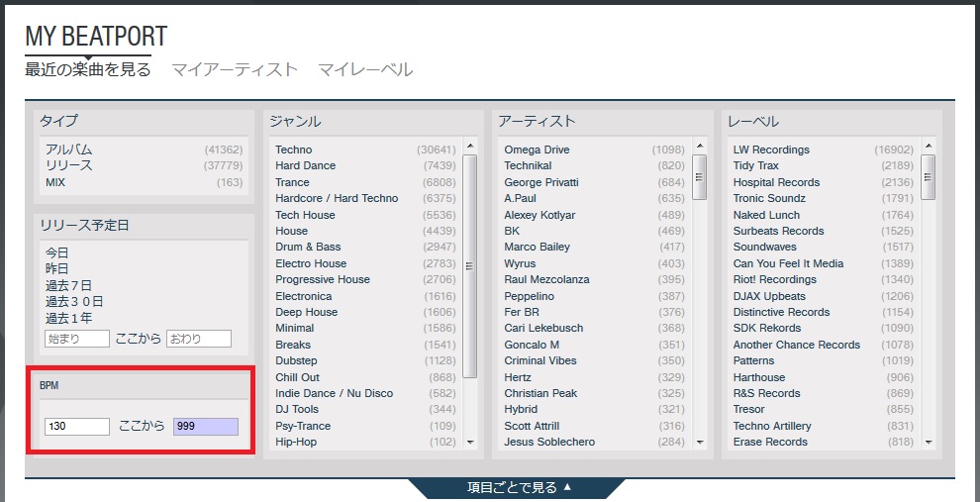The width and height of the screenshot is (980, 502).
Task: Select 過去３０日 release date filter
Action: (74, 302)
